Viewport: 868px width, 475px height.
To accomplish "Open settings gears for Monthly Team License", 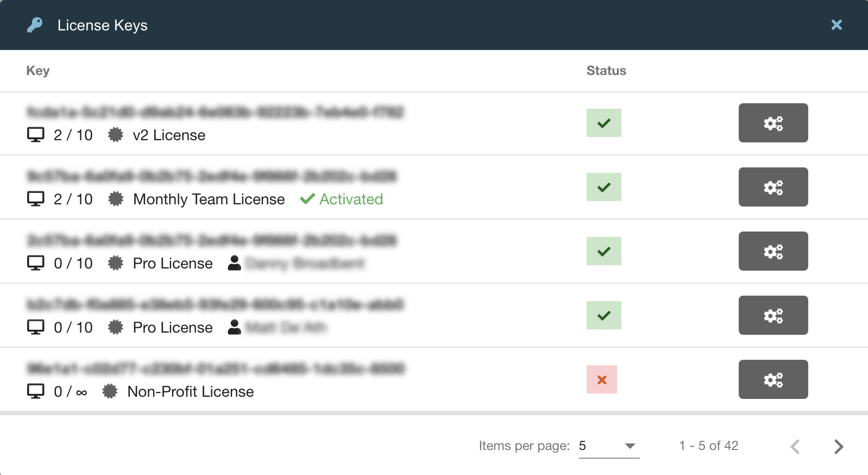I will tap(773, 187).
